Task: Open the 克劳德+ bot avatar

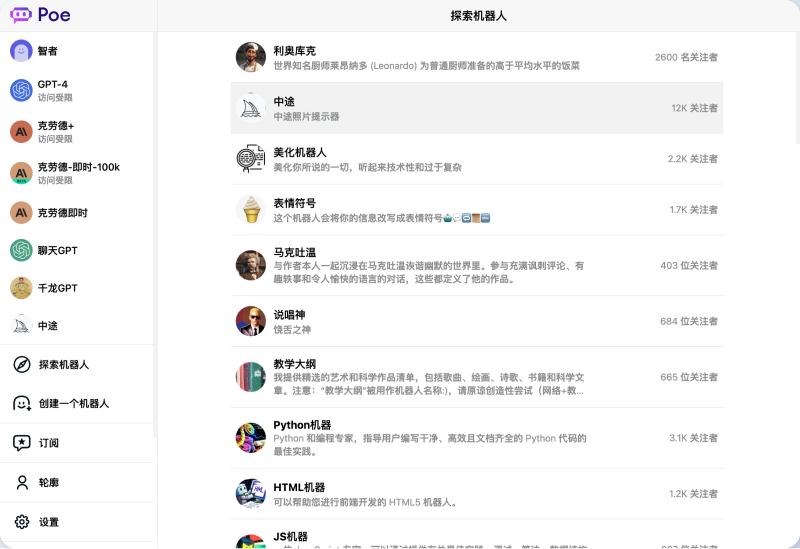Action: [x=21, y=132]
